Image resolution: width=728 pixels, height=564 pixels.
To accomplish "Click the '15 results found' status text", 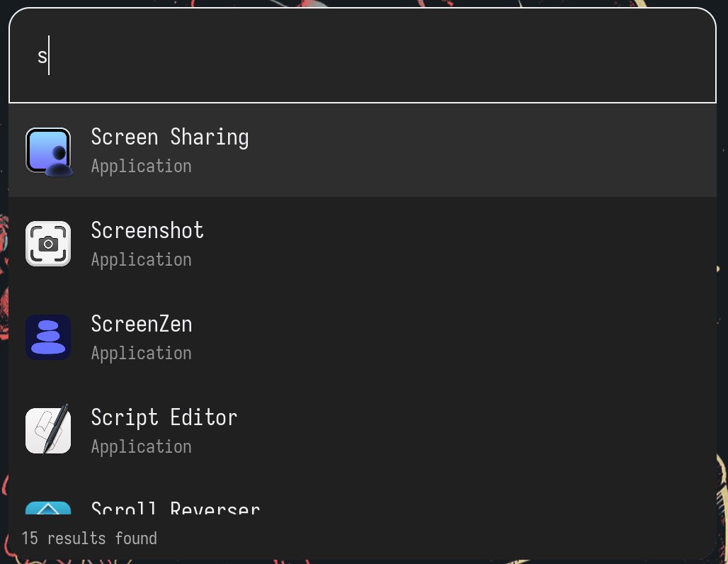I will click(x=89, y=538).
